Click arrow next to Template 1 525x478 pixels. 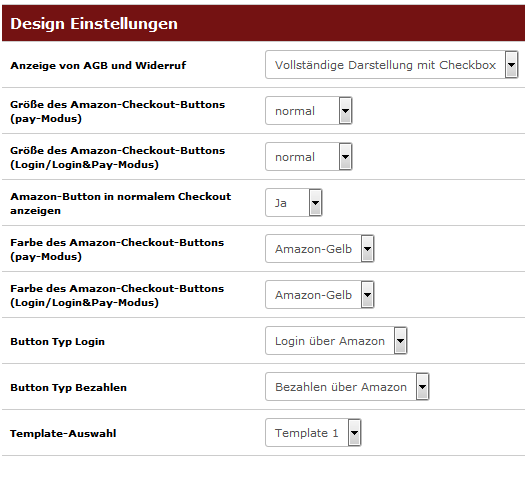[x=354, y=432]
